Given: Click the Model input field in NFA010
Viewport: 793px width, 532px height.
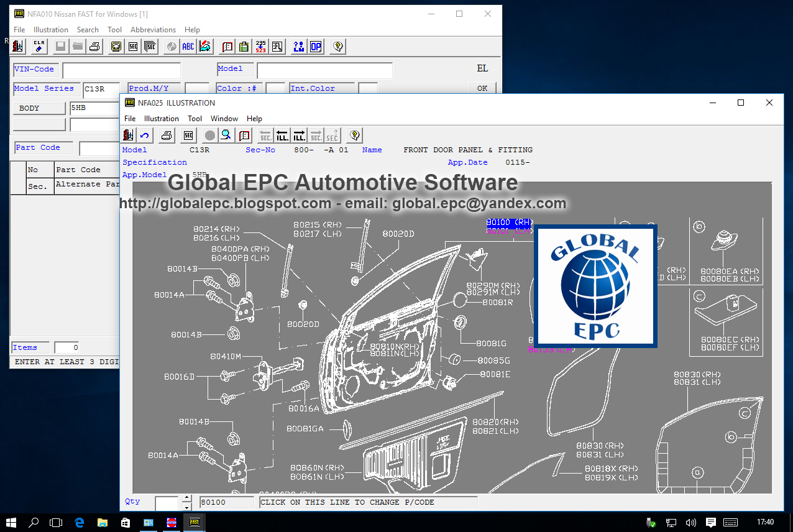Looking at the screenshot, I should pyautogui.click(x=324, y=70).
